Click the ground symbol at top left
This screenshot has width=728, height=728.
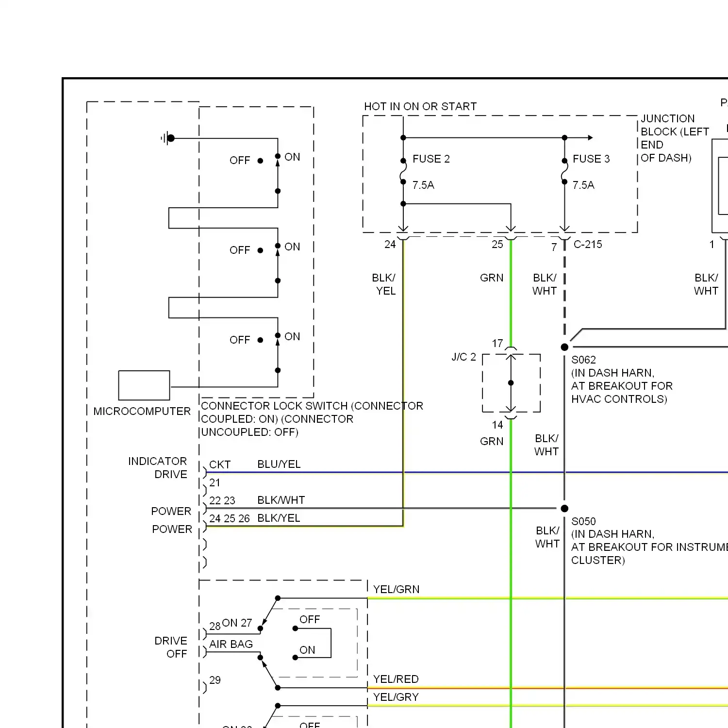(x=167, y=138)
